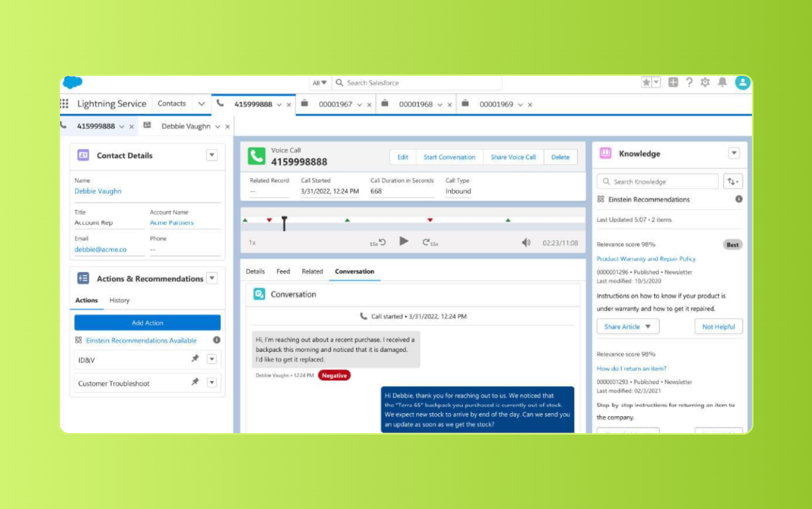Switch to the Actions tab
The height and width of the screenshot is (509, 812).
[x=86, y=300]
